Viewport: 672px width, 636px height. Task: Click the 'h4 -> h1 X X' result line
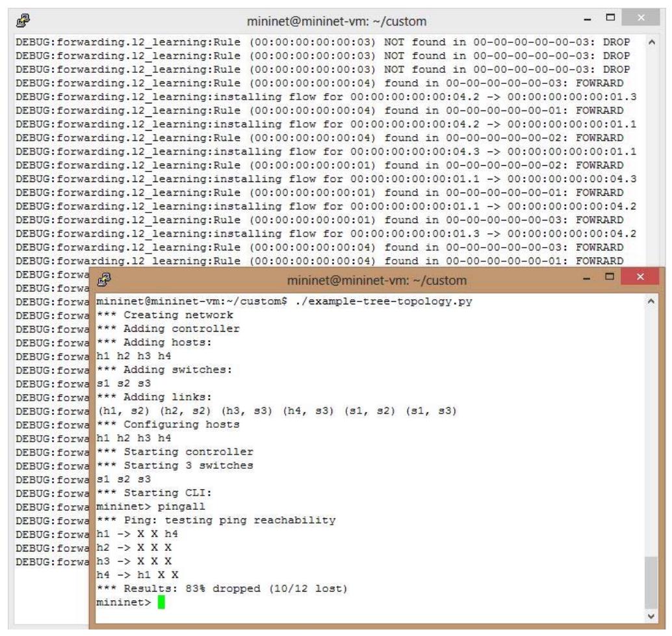[137, 575]
